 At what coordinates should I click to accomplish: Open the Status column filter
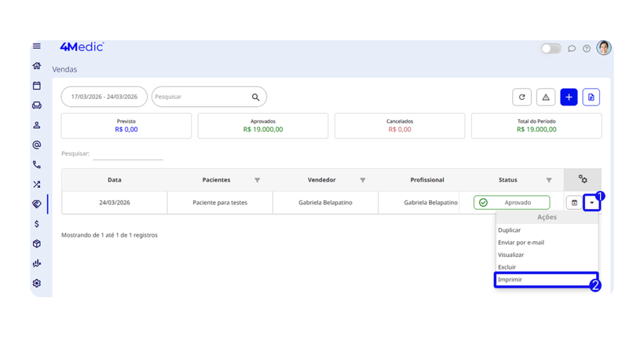tap(549, 180)
